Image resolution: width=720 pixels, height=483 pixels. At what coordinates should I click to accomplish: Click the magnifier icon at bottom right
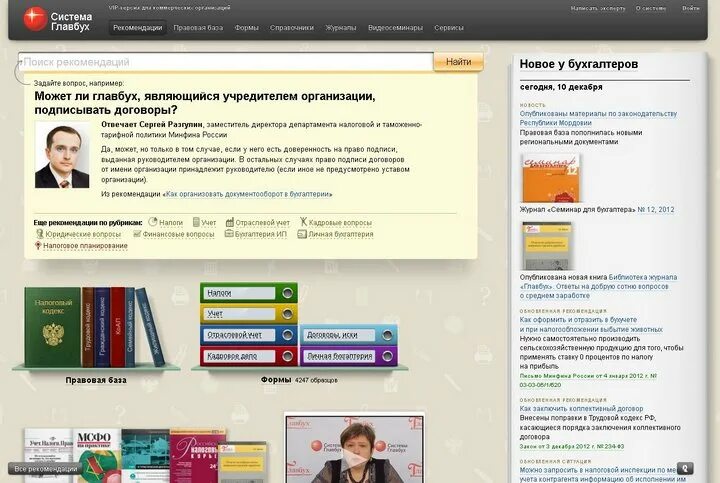[x=685, y=468]
